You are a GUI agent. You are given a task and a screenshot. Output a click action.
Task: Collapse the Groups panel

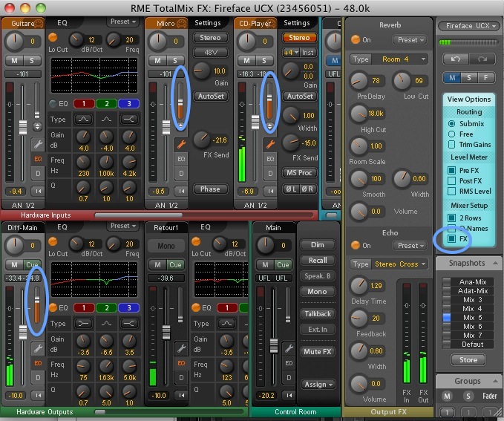point(495,381)
